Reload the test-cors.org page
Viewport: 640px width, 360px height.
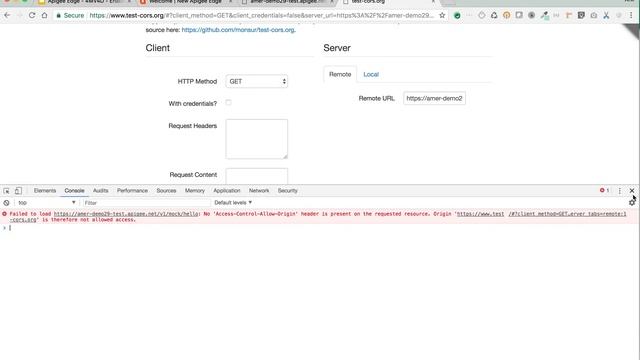coord(32,16)
